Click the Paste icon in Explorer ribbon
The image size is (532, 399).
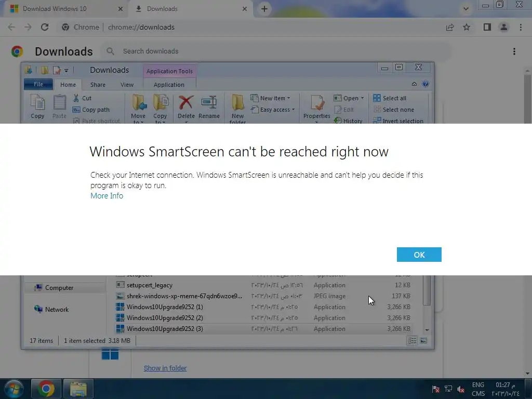(59, 106)
